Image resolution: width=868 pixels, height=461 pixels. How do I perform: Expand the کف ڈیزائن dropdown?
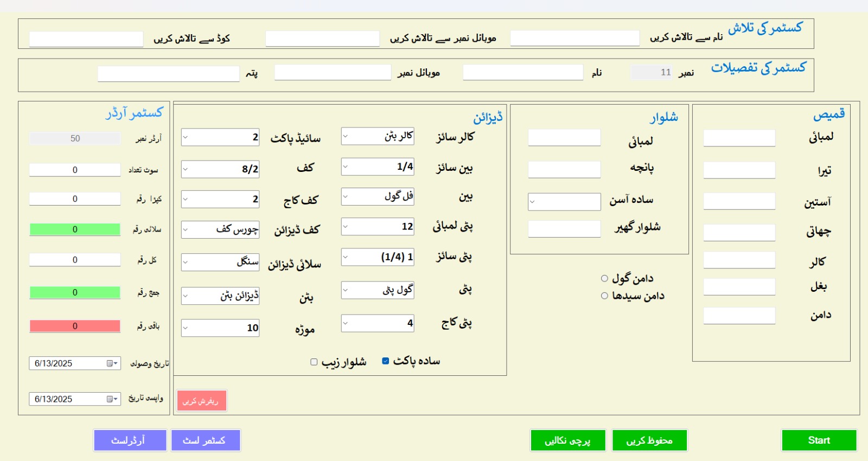click(186, 229)
